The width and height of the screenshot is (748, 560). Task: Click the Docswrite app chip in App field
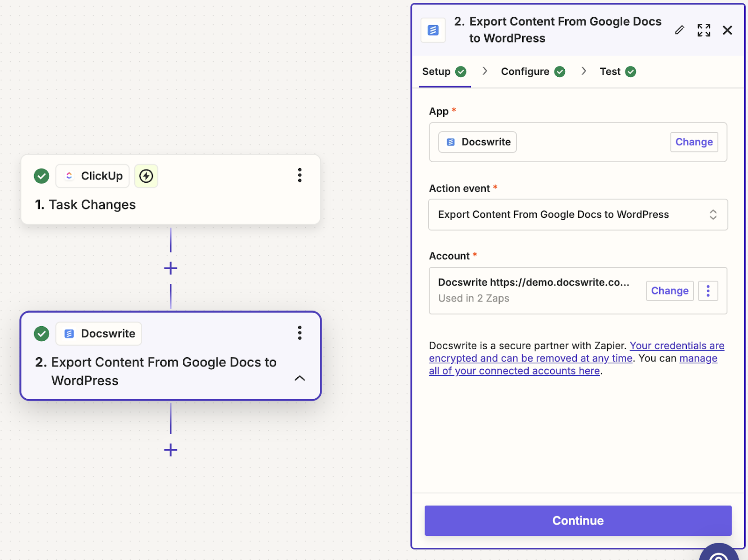point(477,142)
